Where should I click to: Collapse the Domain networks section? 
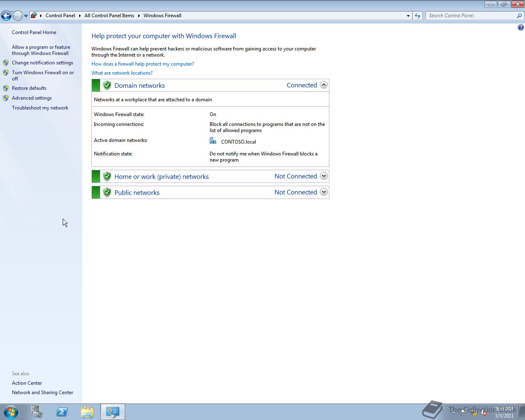pyautogui.click(x=324, y=84)
